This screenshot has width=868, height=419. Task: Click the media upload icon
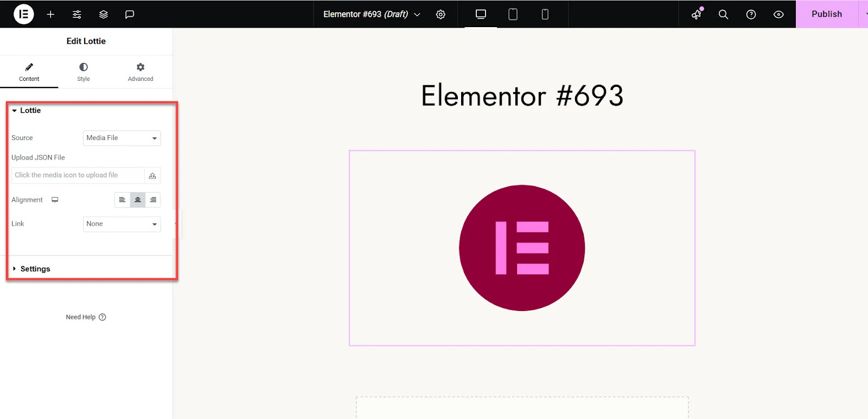click(x=152, y=175)
